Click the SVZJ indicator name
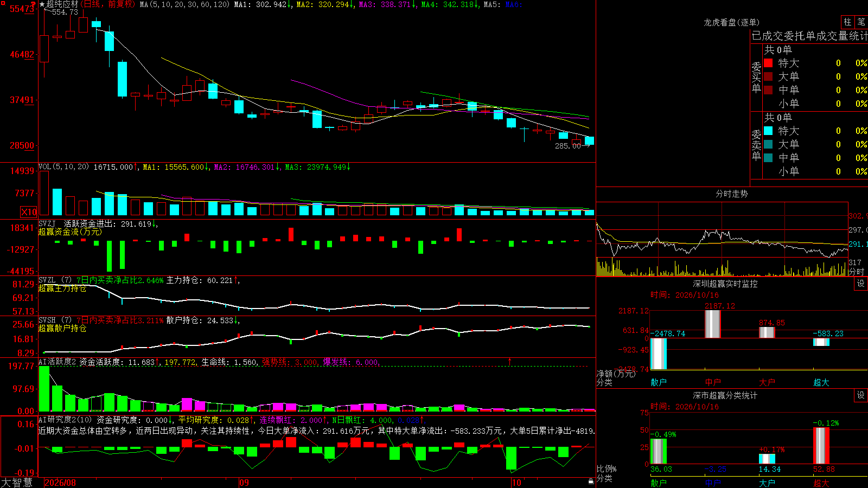The image size is (868, 488). point(47,223)
